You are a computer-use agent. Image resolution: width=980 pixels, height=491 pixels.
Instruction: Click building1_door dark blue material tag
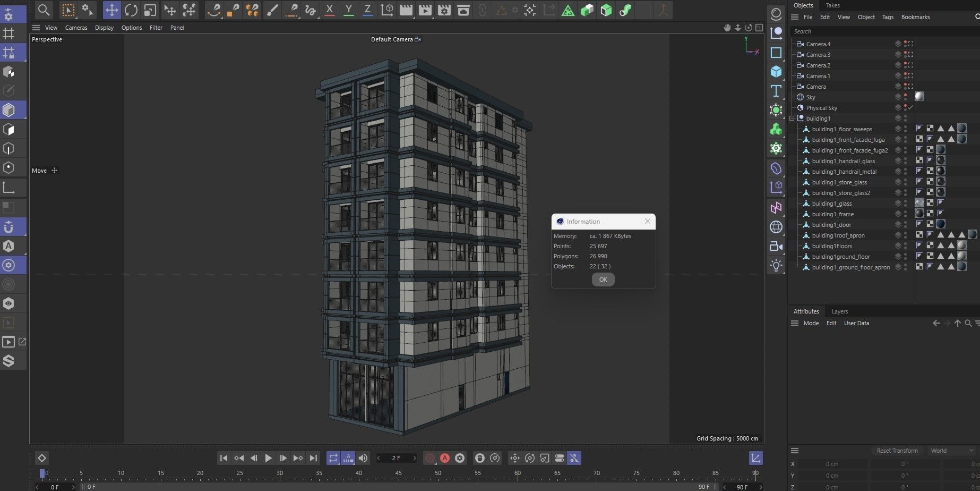point(941,224)
